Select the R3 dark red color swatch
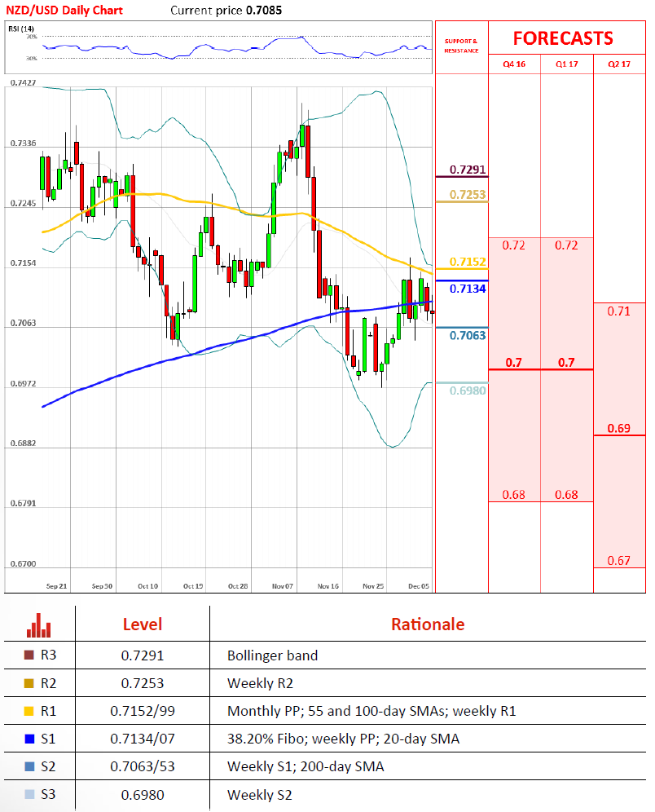This screenshot has width=655, height=812. [29, 655]
